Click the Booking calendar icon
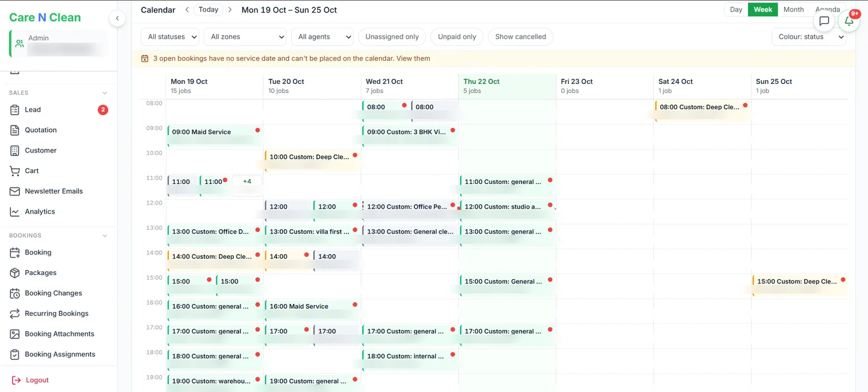Image resolution: width=868 pixels, height=392 pixels. 15,253
